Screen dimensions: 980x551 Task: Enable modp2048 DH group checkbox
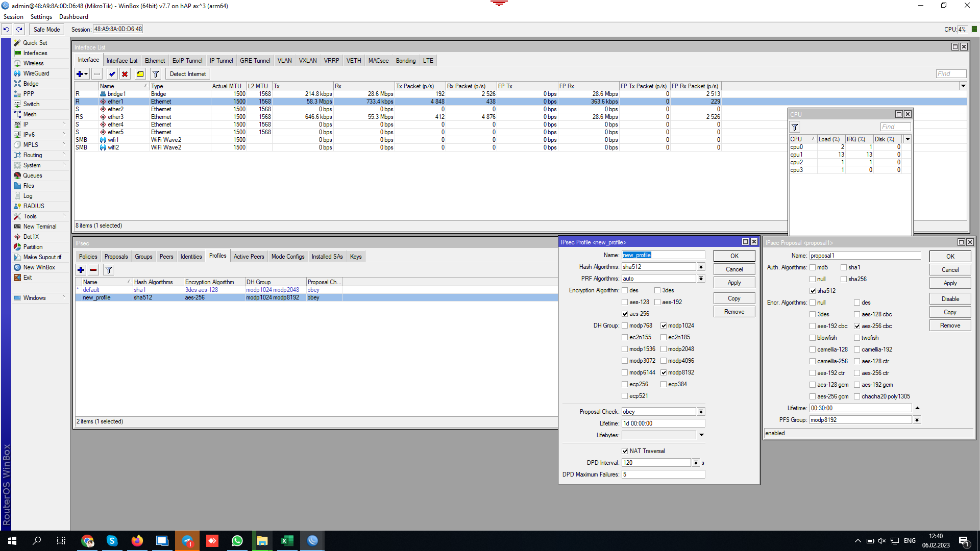pos(664,349)
